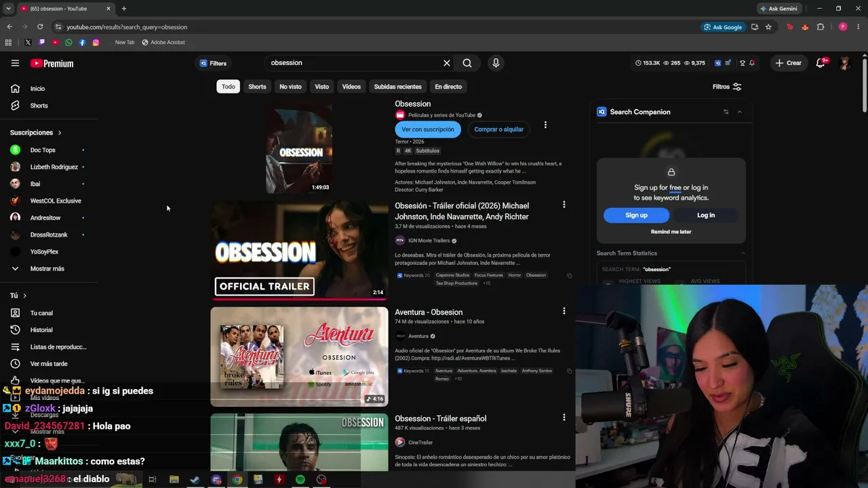This screenshot has width=868, height=488.
Task: Go to YouTube Premium home logo
Action: click(52, 63)
